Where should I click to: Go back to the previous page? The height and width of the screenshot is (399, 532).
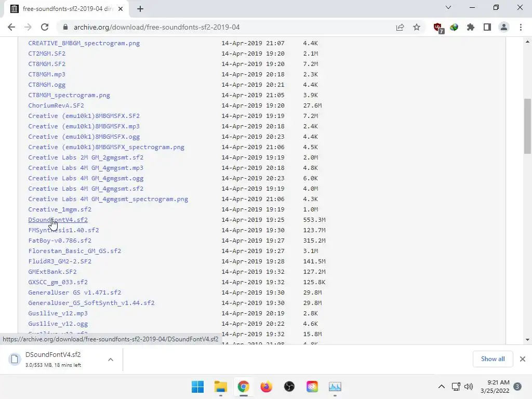tap(11, 27)
